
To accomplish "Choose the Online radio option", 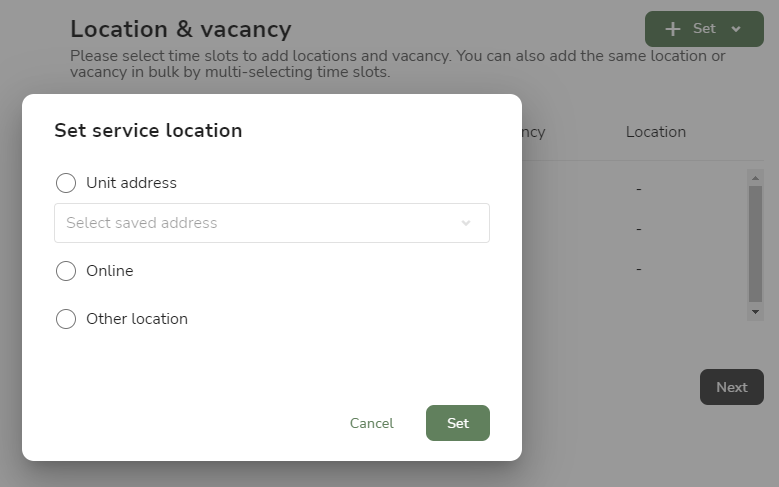I will coord(66,271).
